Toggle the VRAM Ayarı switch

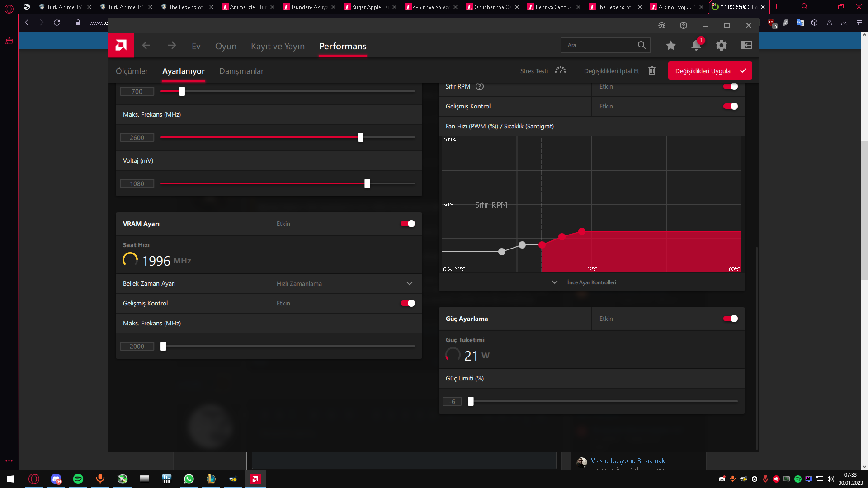click(x=407, y=224)
